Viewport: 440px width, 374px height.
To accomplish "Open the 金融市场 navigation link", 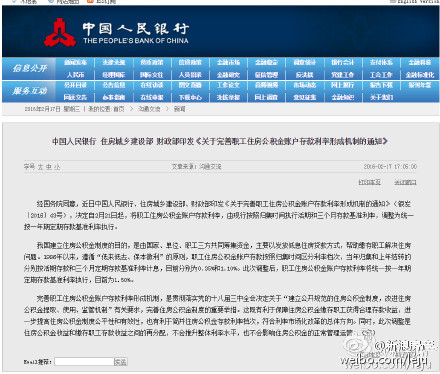I will click(x=228, y=62).
